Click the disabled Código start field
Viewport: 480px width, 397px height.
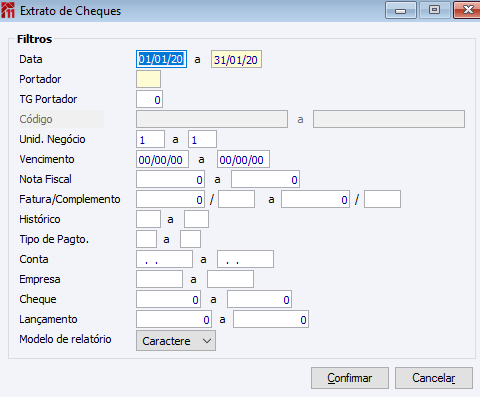coord(212,119)
